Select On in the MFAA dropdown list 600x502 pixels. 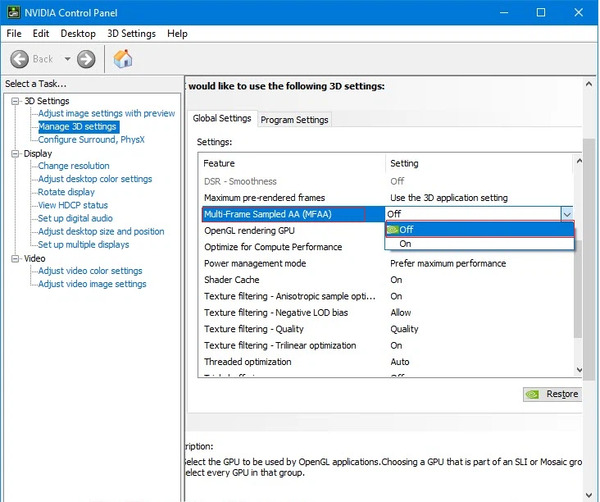point(405,243)
